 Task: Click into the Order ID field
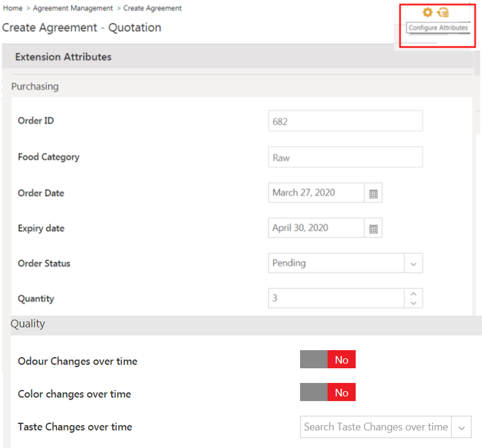pyautogui.click(x=345, y=122)
